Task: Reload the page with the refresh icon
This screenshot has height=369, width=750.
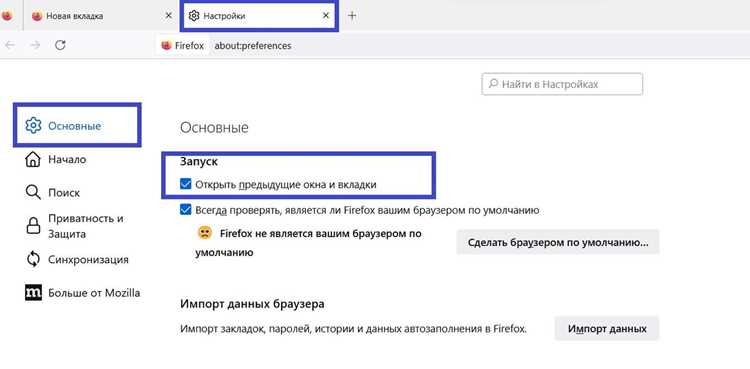Action: click(x=60, y=45)
